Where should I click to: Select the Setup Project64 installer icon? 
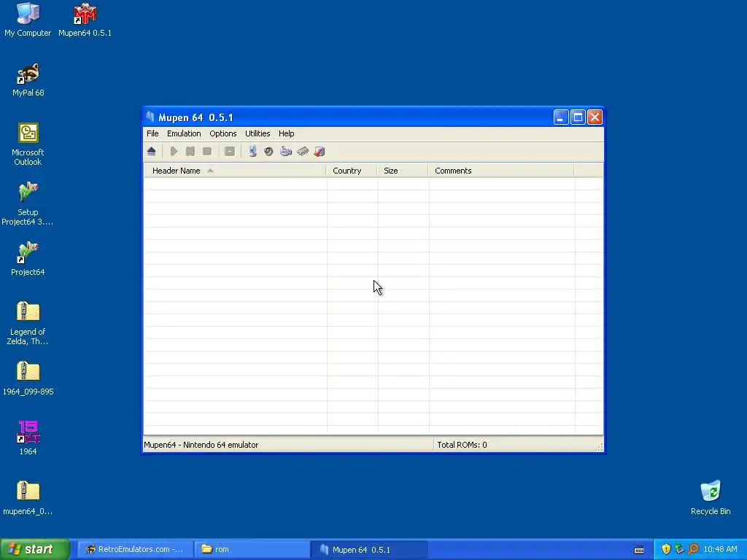[28, 204]
